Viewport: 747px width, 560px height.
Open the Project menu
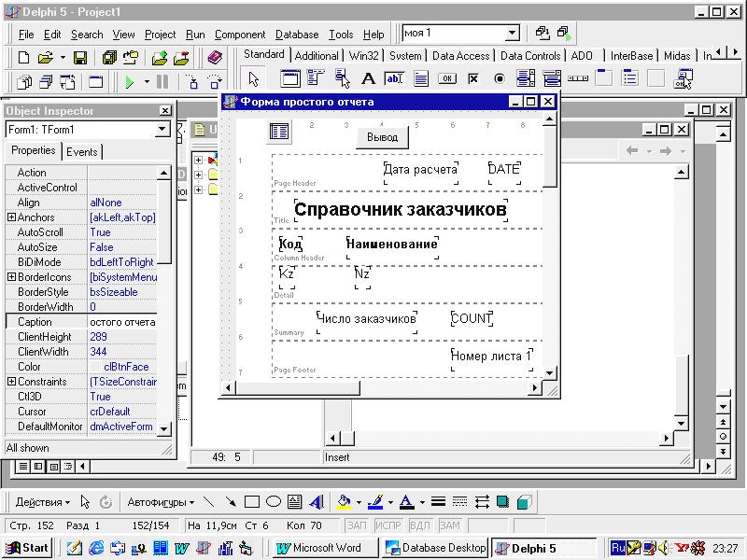coord(160,35)
